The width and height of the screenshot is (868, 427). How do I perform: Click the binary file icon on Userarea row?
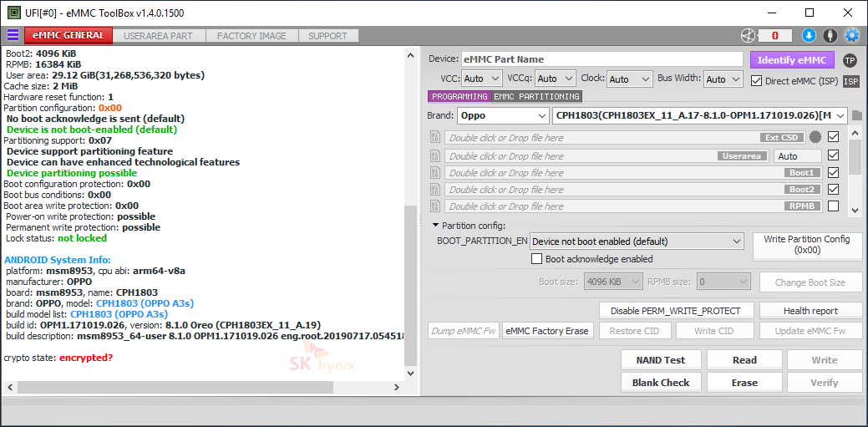tap(435, 156)
